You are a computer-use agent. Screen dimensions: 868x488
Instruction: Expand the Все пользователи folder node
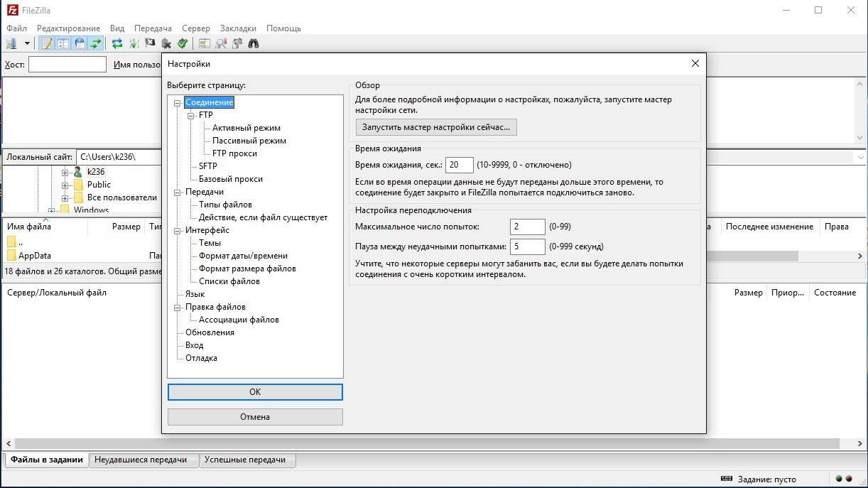click(x=65, y=198)
